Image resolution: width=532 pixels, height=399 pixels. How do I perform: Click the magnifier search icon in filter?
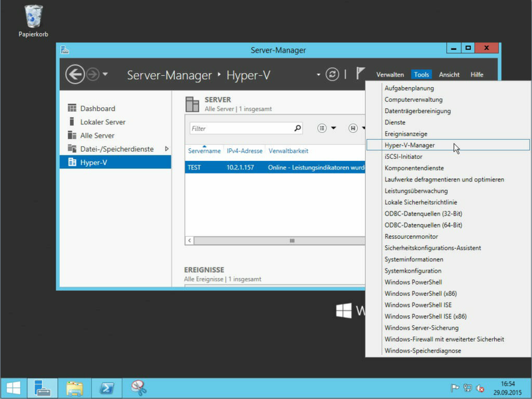[297, 128]
